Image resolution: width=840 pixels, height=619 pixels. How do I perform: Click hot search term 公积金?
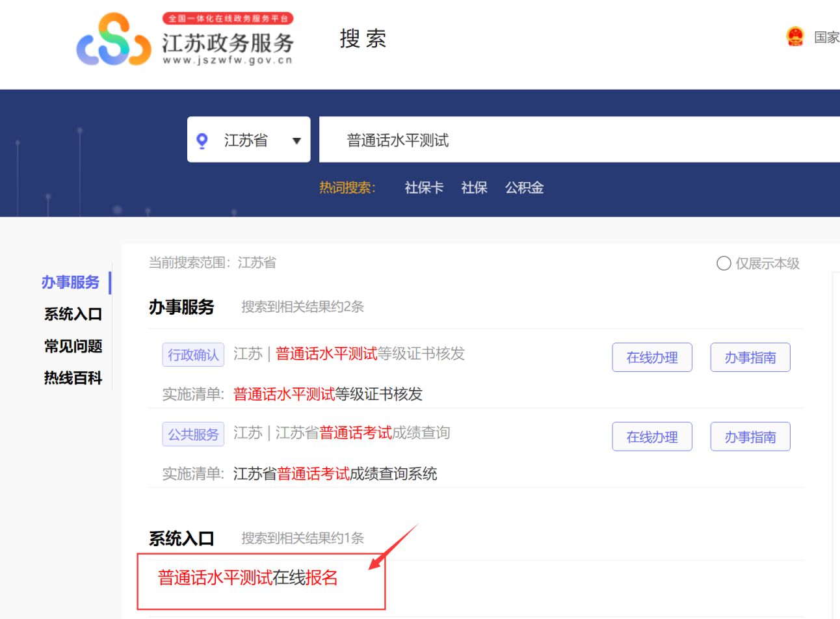pos(524,188)
